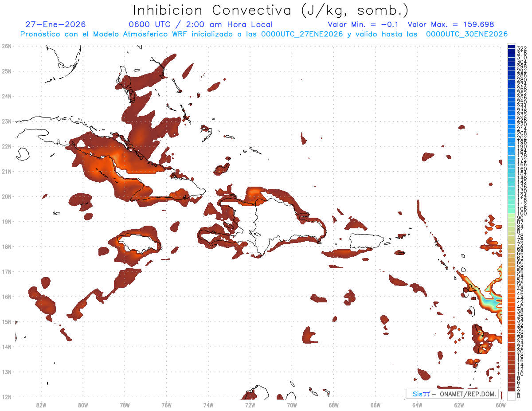Click the 68W longitude label
Image resolution: width=532 pixels, height=411 pixels.
coord(333,405)
